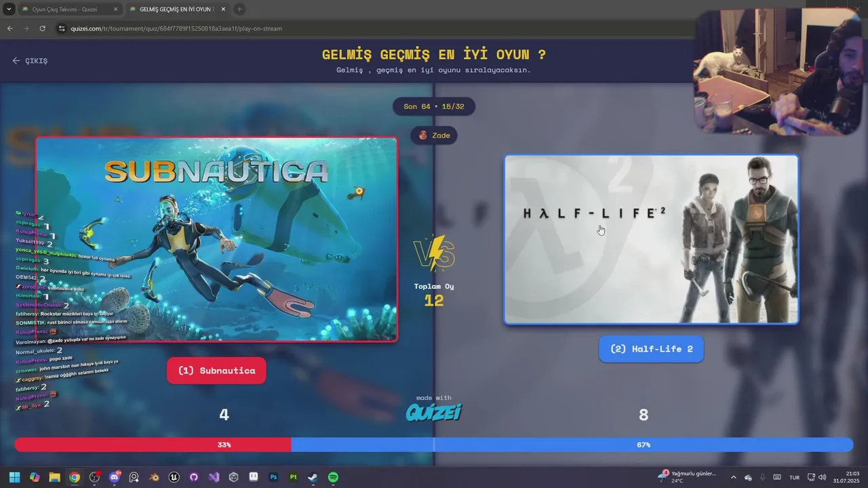Click the microphone tray icon
Image resolution: width=868 pixels, height=488 pixels.
click(763, 477)
